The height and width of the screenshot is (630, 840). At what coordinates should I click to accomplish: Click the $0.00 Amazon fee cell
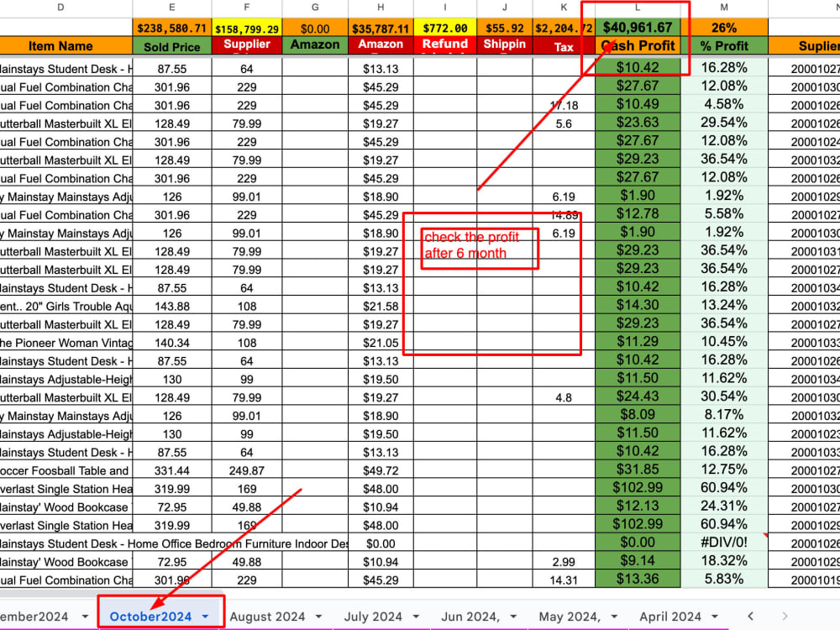(x=381, y=543)
